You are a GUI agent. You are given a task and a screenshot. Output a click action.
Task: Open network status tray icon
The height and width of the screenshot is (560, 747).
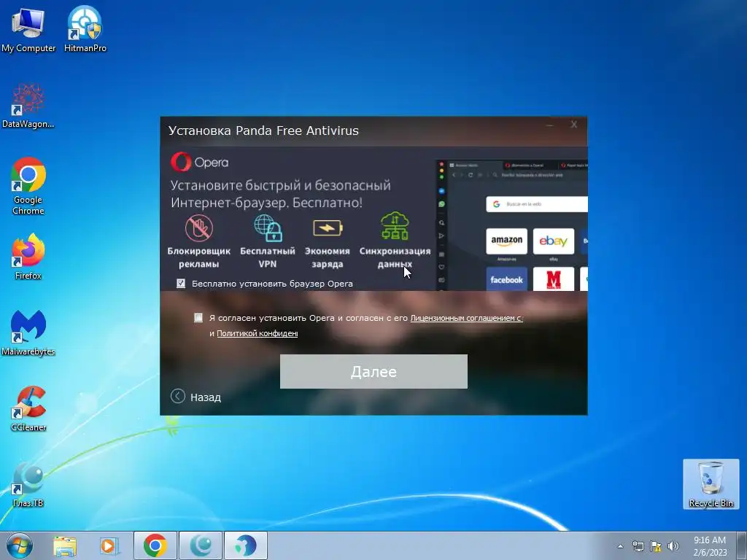coord(638,546)
